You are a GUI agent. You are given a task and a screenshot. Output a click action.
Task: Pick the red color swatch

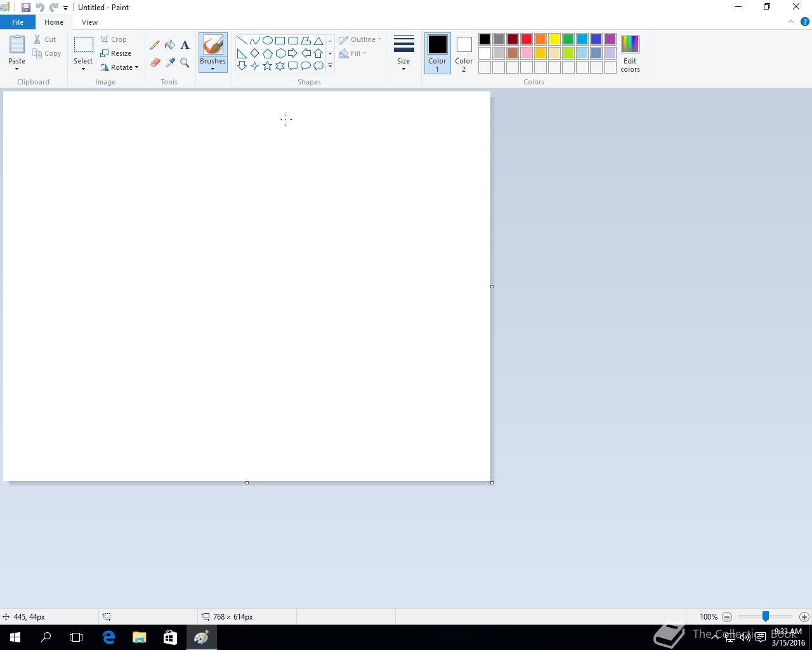pos(527,39)
